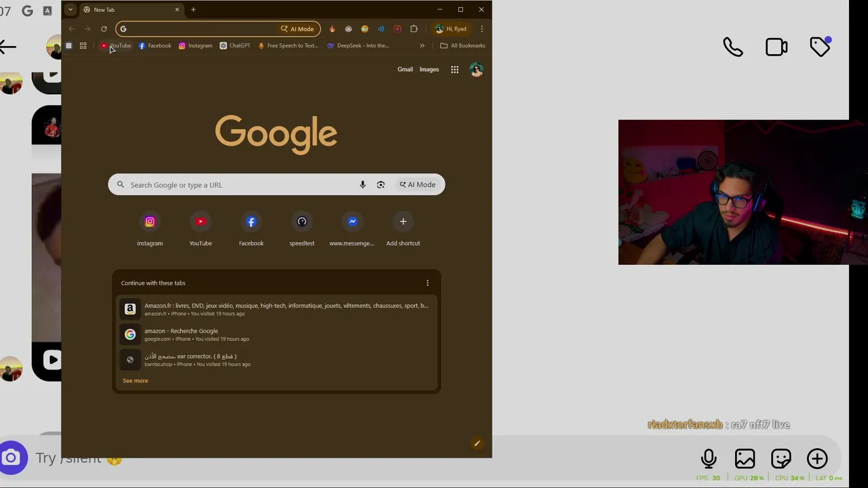This screenshot has height=488, width=868.
Task: Open the Google apps grid
Action: pos(455,69)
